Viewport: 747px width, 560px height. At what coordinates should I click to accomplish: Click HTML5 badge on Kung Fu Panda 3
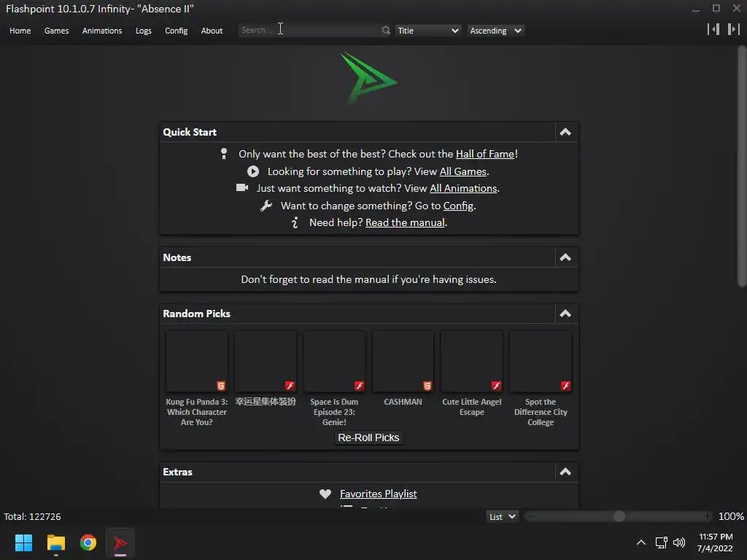(x=221, y=386)
